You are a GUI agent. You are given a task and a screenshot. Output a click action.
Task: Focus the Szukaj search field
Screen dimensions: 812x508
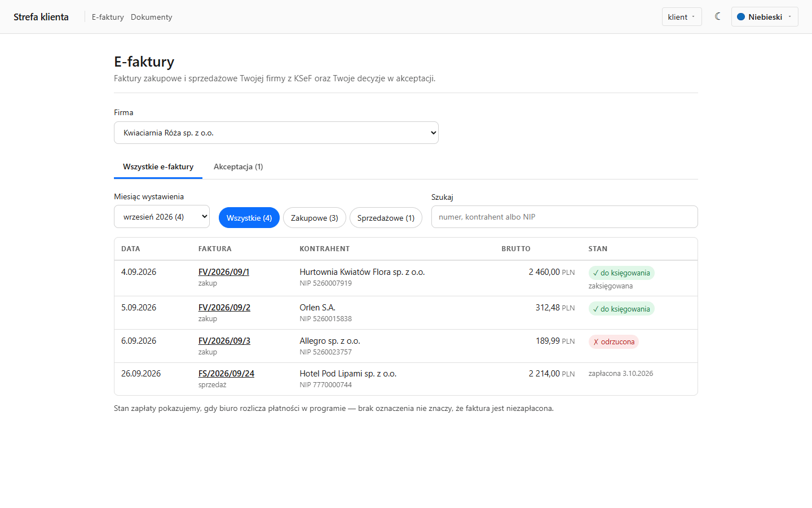coord(564,217)
